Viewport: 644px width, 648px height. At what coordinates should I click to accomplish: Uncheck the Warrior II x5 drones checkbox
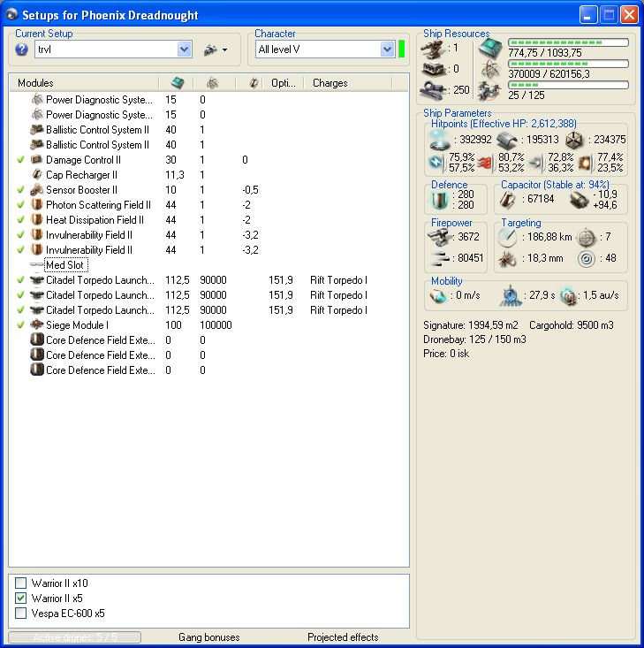[20, 598]
